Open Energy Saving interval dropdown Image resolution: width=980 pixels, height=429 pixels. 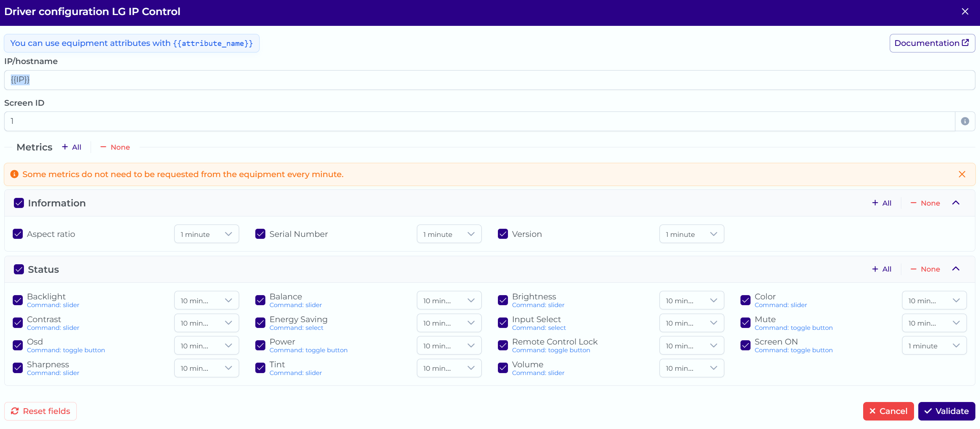(449, 323)
